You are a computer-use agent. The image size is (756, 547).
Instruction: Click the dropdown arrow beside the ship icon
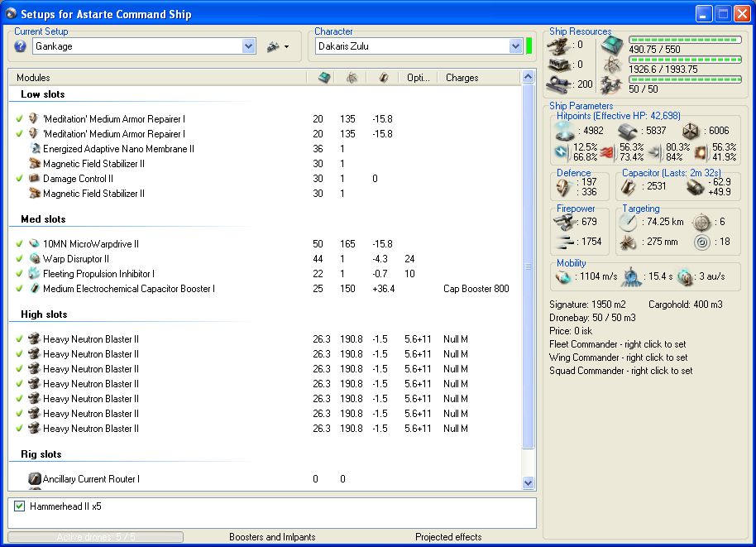[x=286, y=47]
